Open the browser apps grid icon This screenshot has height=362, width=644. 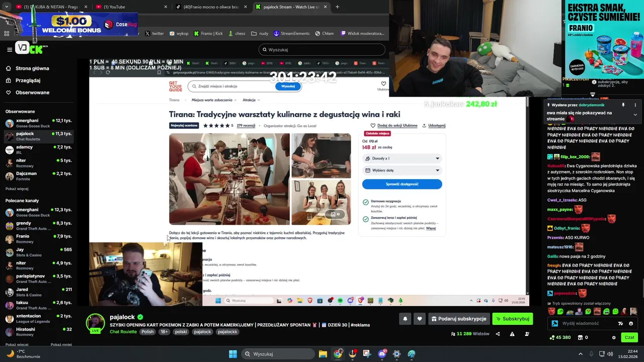click(x=7, y=33)
